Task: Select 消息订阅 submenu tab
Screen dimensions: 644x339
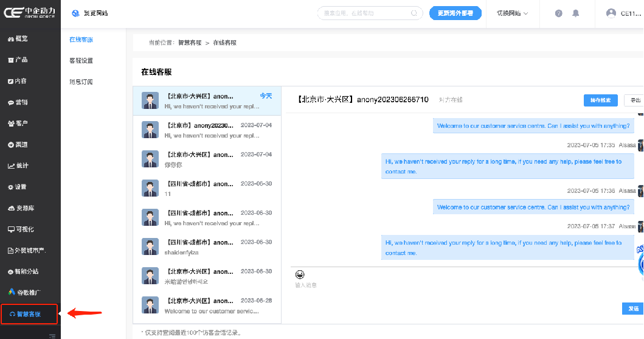Action: tap(81, 82)
